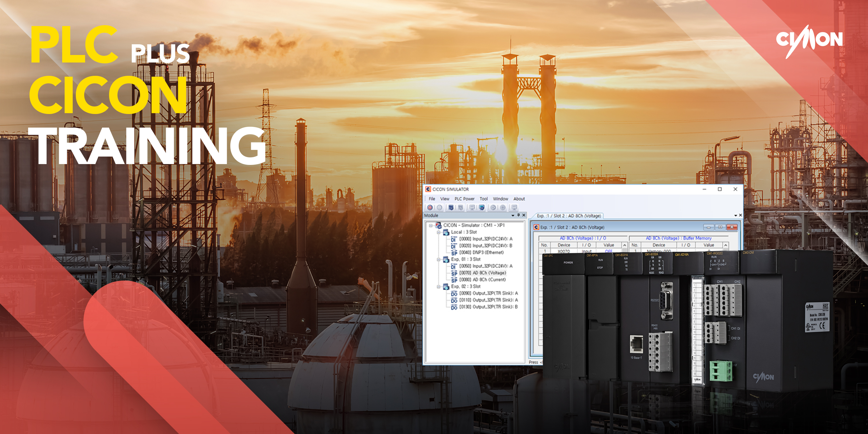Viewport: 868px width, 434px height.
Task: Click the base module icon for Local : 3 Slot
Action: coord(446,233)
